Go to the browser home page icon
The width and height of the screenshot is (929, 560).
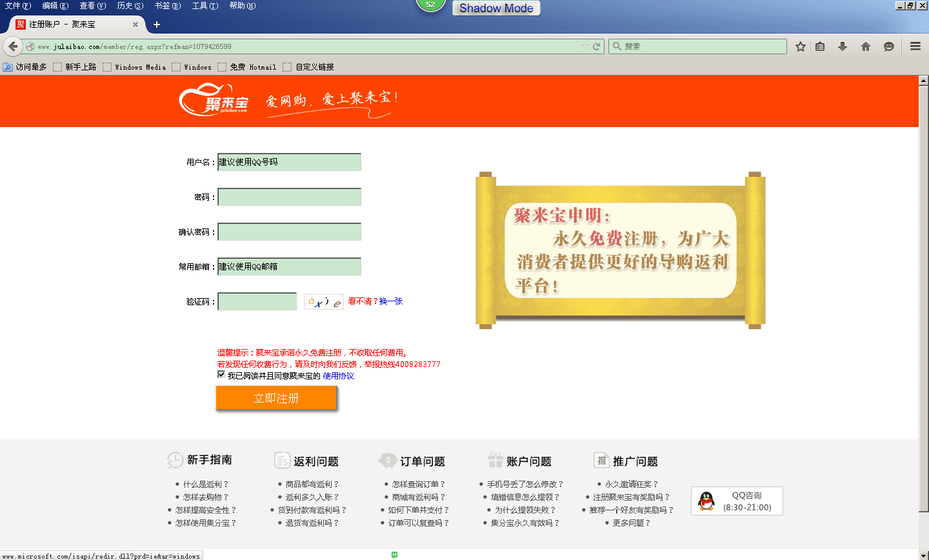[x=866, y=46]
